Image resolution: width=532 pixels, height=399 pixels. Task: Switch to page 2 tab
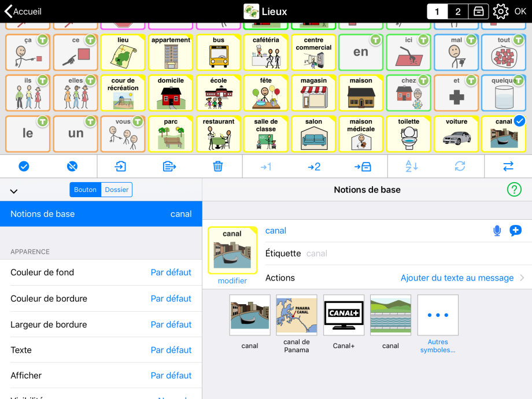tap(457, 12)
